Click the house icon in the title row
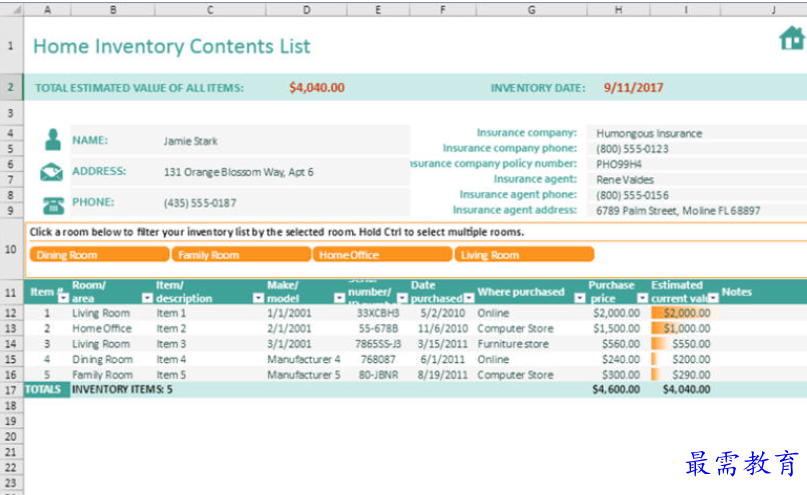The width and height of the screenshot is (807, 495). pos(791,38)
